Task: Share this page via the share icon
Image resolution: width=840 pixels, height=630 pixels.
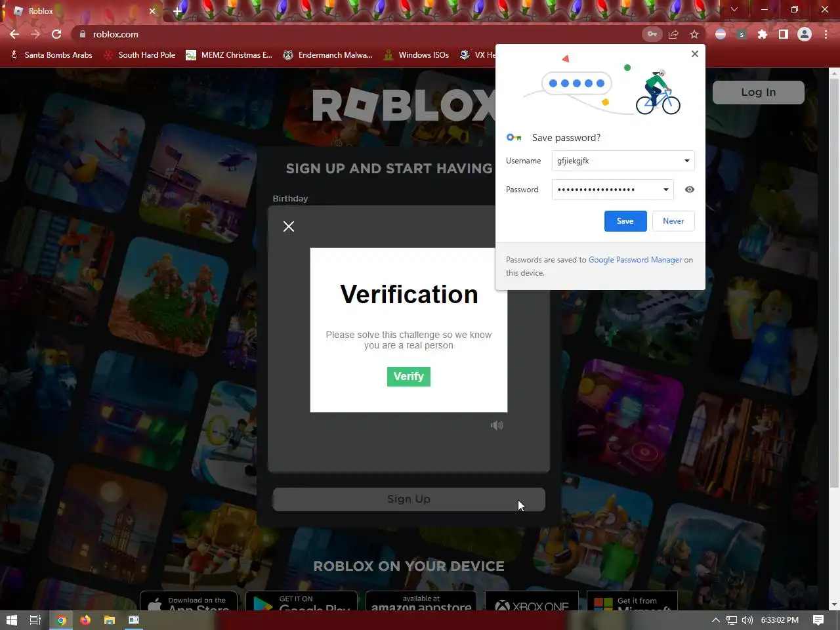Action: click(x=673, y=34)
